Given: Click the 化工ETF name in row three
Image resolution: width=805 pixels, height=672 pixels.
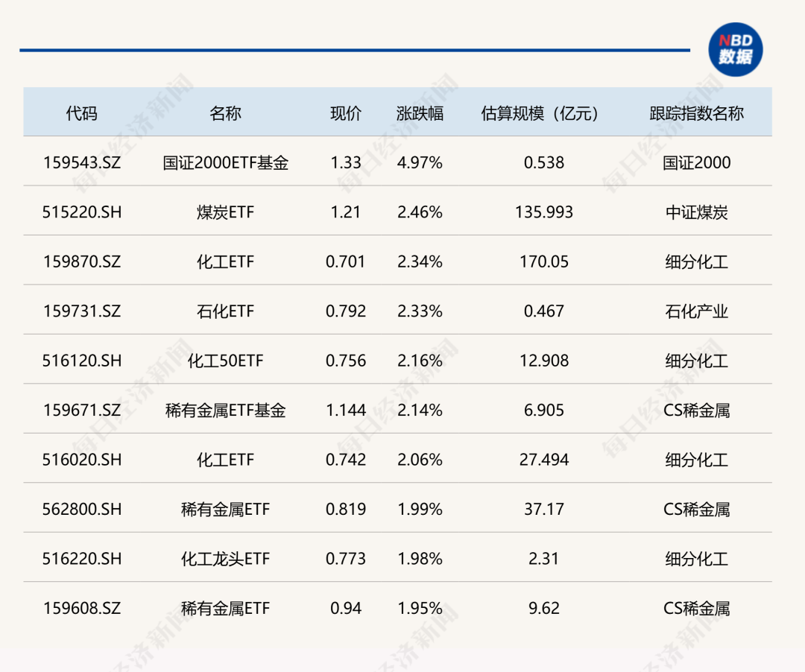Looking at the screenshot, I should (x=225, y=261).
